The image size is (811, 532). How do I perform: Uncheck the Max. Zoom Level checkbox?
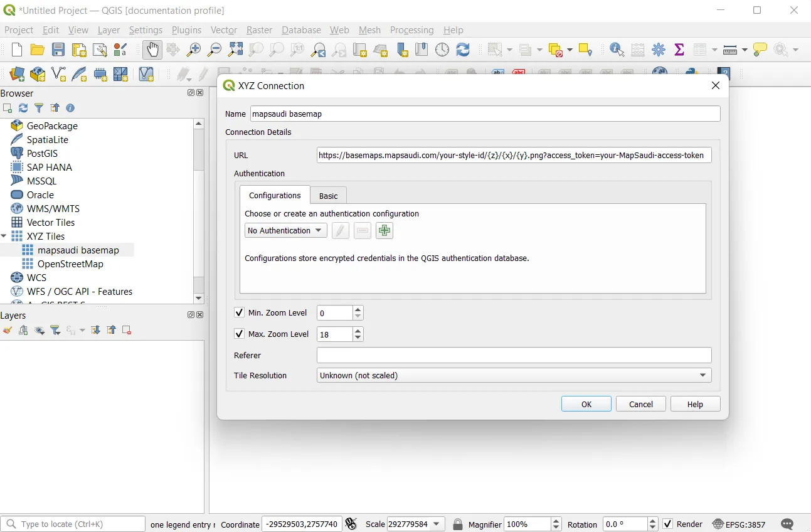(239, 334)
